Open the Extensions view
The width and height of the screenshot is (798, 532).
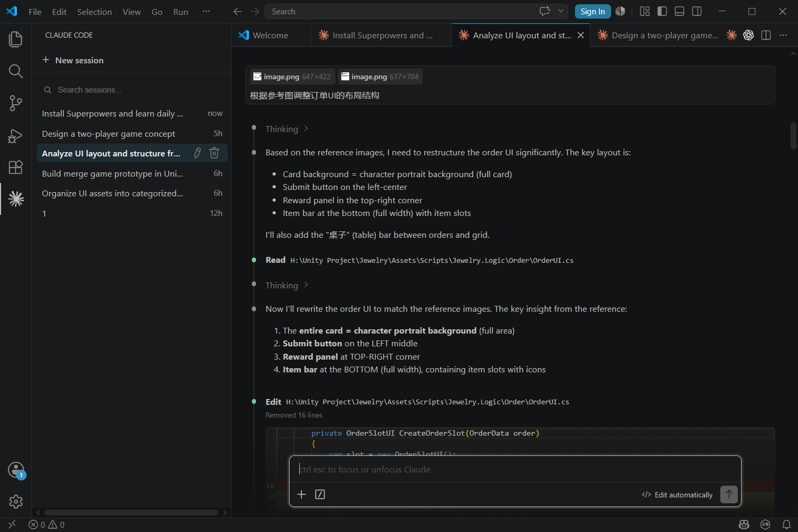pos(16,167)
